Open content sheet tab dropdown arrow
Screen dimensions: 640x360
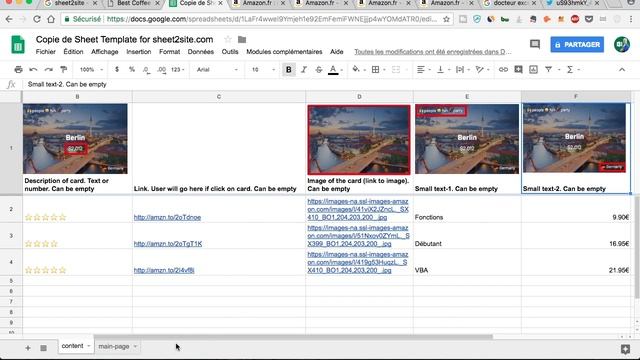[88, 346]
